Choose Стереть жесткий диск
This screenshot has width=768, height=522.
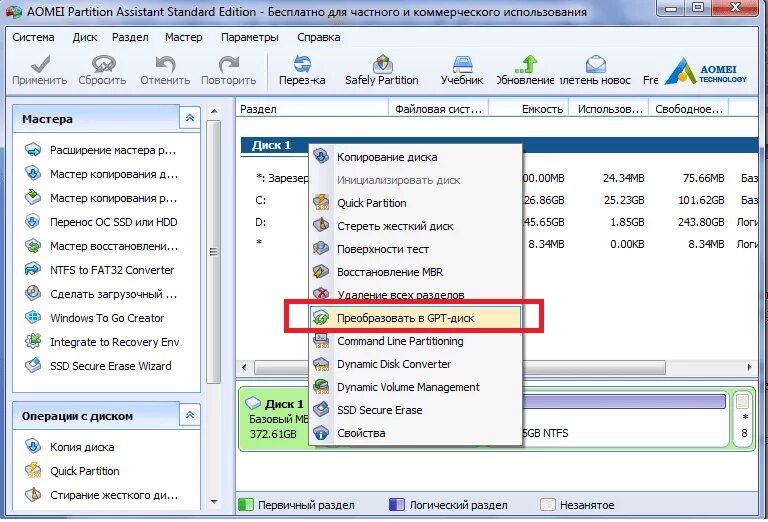click(x=415, y=226)
